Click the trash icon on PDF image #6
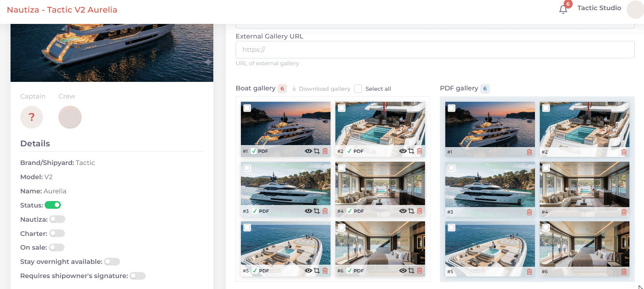 (x=624, y=272)
